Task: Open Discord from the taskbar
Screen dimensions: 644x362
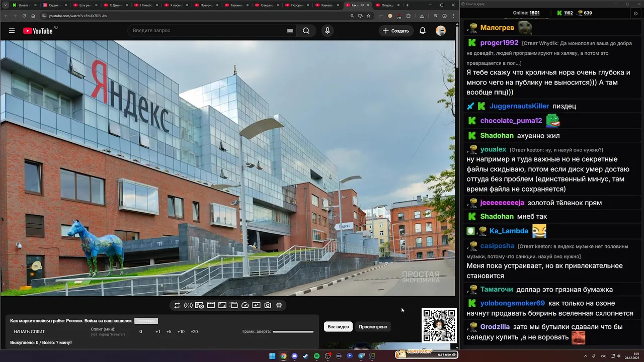Action: point(294,356)
